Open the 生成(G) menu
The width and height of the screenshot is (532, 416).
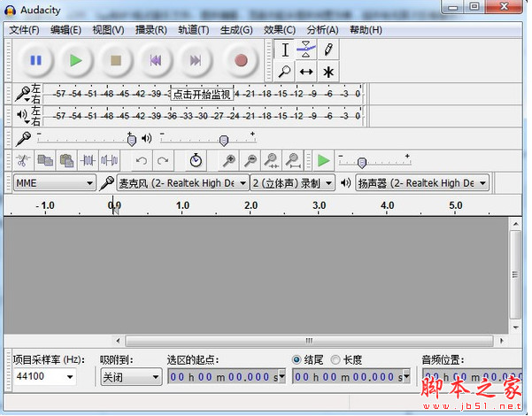(x=236, y=30)
